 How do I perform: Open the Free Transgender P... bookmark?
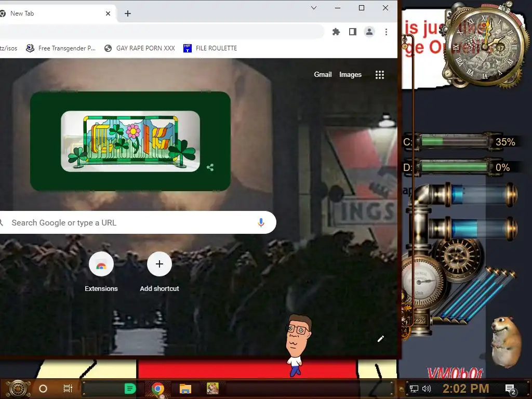[61, 48]
